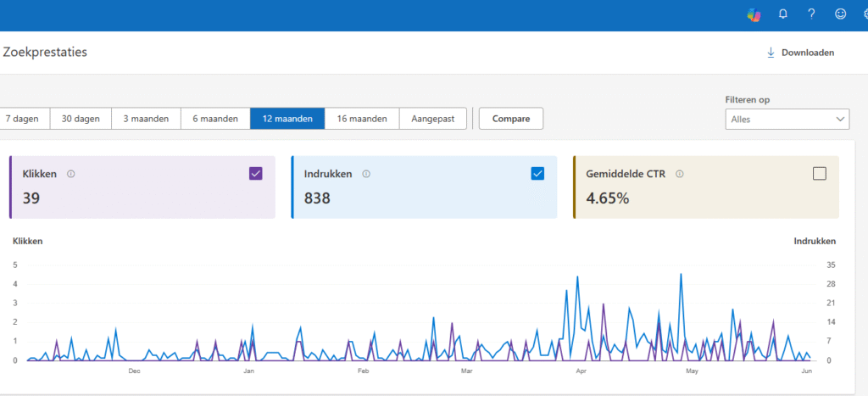Open the notifications bell
This screenshot has height=396, width=868.
click(782, 15)
